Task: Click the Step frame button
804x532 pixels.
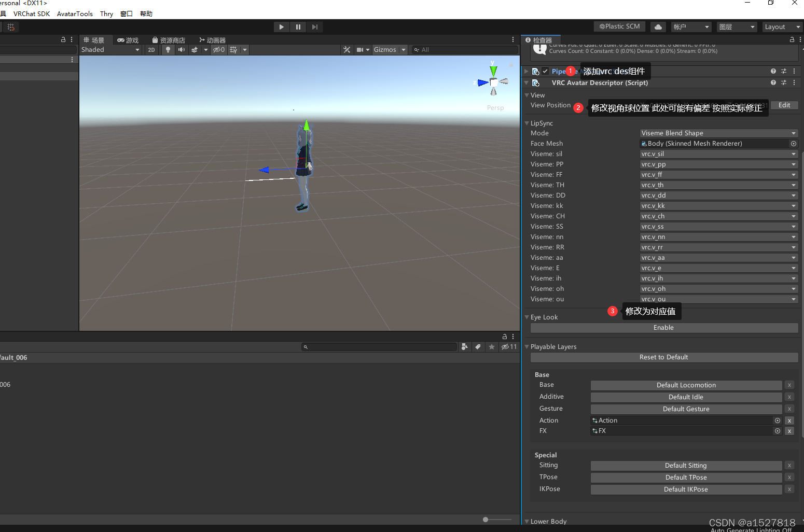Action: 315,27
